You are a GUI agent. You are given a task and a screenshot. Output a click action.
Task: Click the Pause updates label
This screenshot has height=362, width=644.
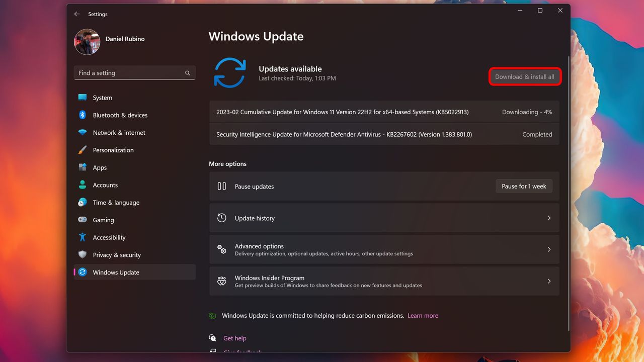(255, 187)
